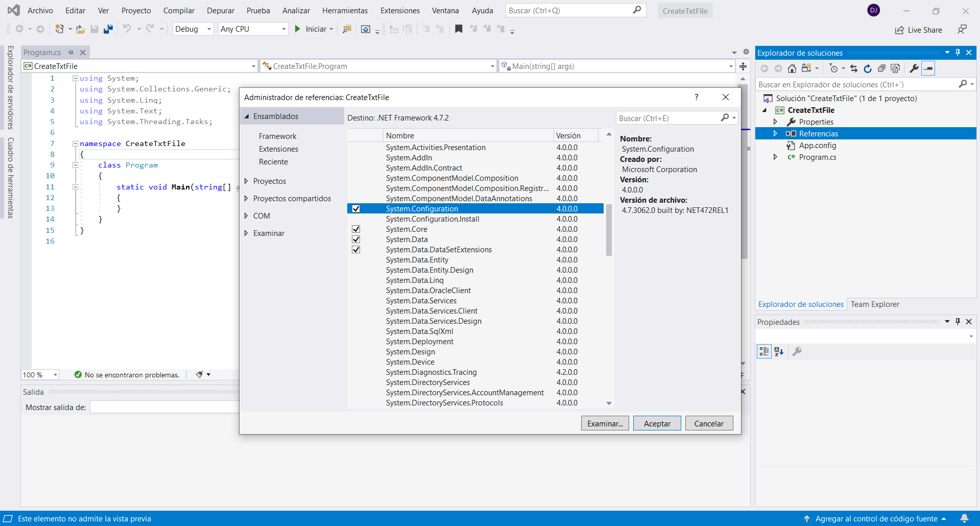Switch to the Team Explorer tab
This screenshot has width=980, height=526.
(x=874, y=304)
